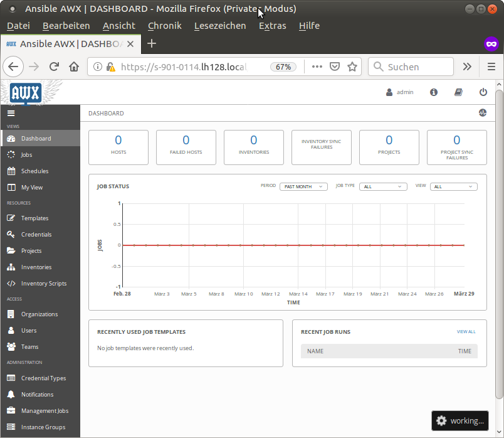Open Credentials in the sidebar
This screenshot has width=504, height=438.
click(x=40, y=235)
